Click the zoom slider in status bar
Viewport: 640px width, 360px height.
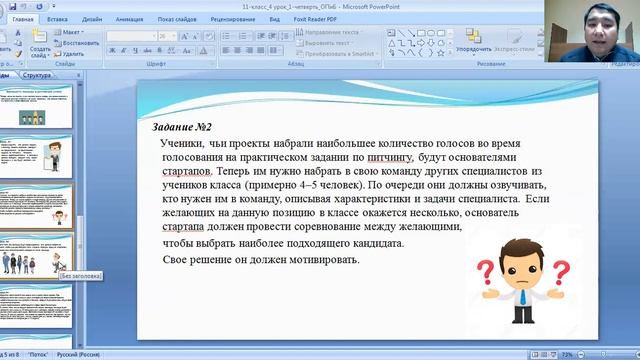tap(604, 355)
